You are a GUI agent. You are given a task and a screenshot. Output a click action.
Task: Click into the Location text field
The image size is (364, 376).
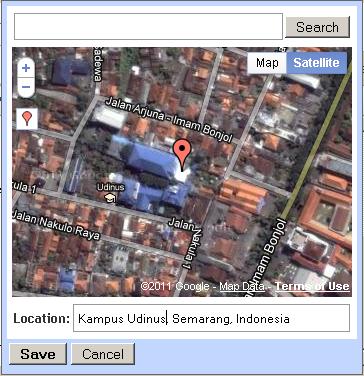(x=211, y=318)
